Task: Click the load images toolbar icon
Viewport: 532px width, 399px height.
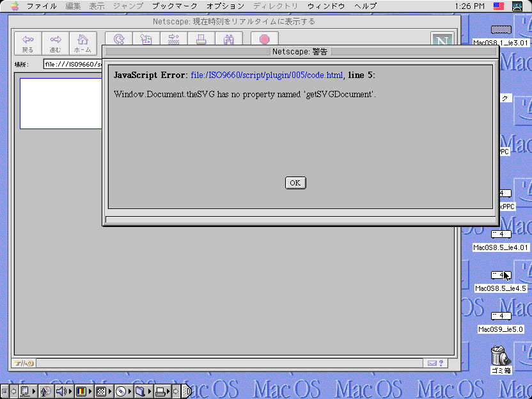Action: [146, 39]
